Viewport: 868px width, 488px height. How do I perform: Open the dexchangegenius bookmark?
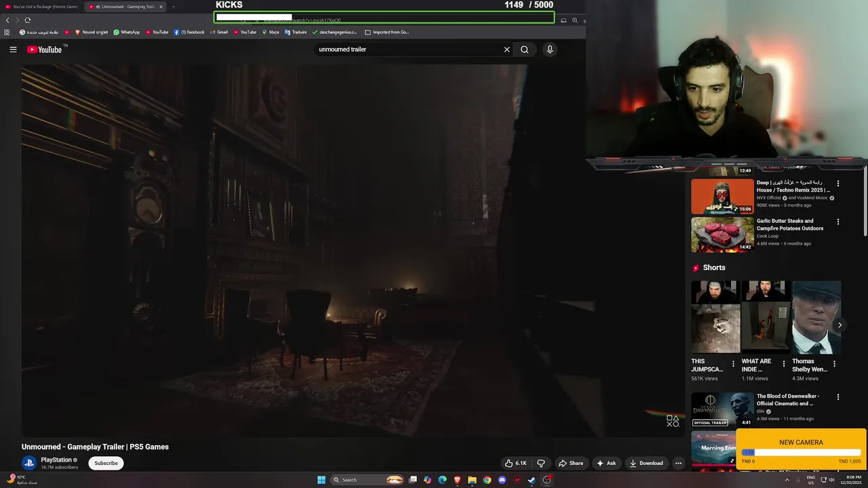point(334,32)
